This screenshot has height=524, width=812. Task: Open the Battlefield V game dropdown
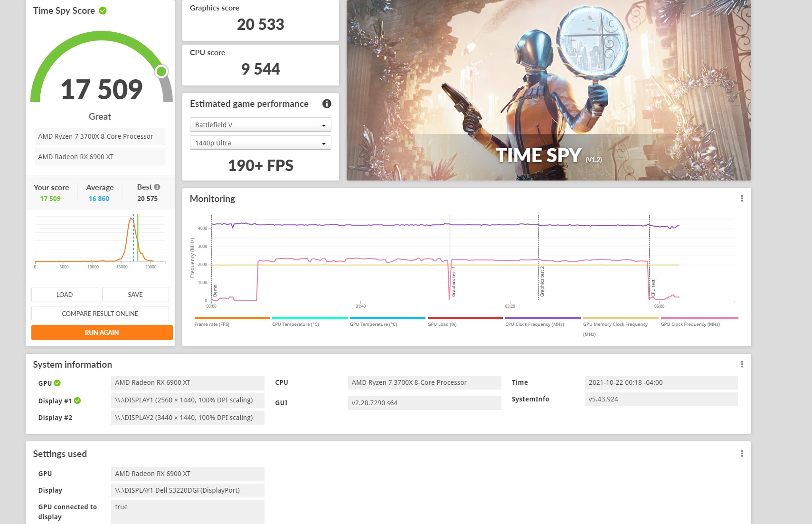click(260, 125)
